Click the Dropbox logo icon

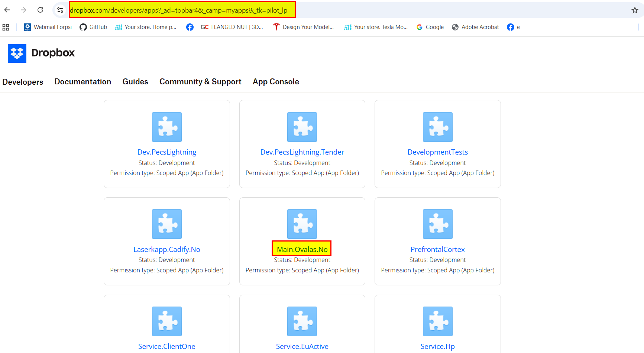click(x=17, y=54)
